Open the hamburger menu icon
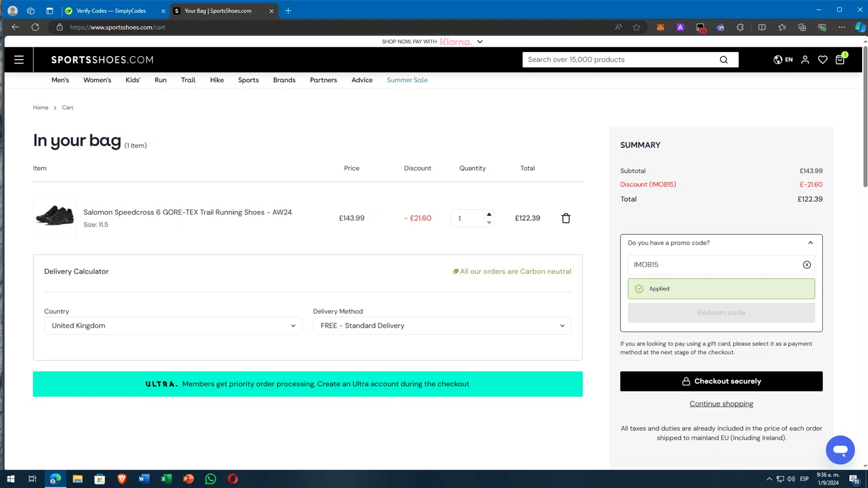Viewport: 868px width, 488px height. (x=19, y=60)
